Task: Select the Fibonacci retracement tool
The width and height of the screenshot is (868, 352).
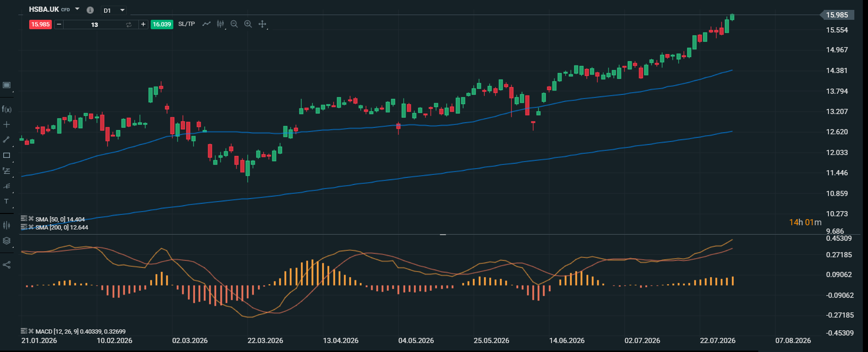Action: tap(7, 171)
